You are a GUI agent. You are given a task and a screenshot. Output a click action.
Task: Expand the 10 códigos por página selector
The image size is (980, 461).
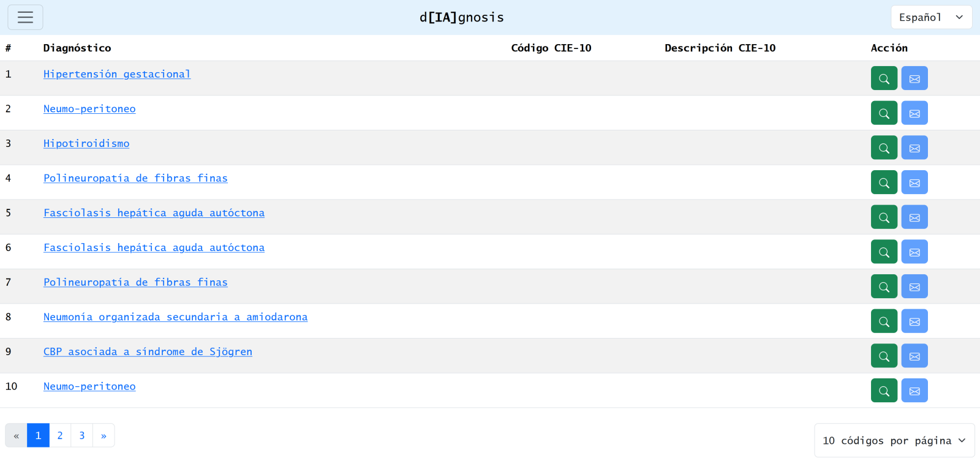pyautogui.click(x=894, y=440)
